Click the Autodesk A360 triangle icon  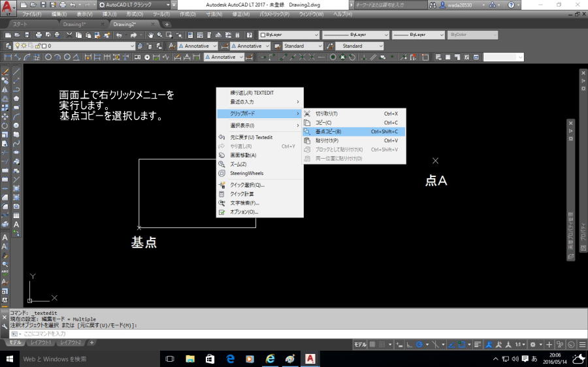(x=493, y=5)
